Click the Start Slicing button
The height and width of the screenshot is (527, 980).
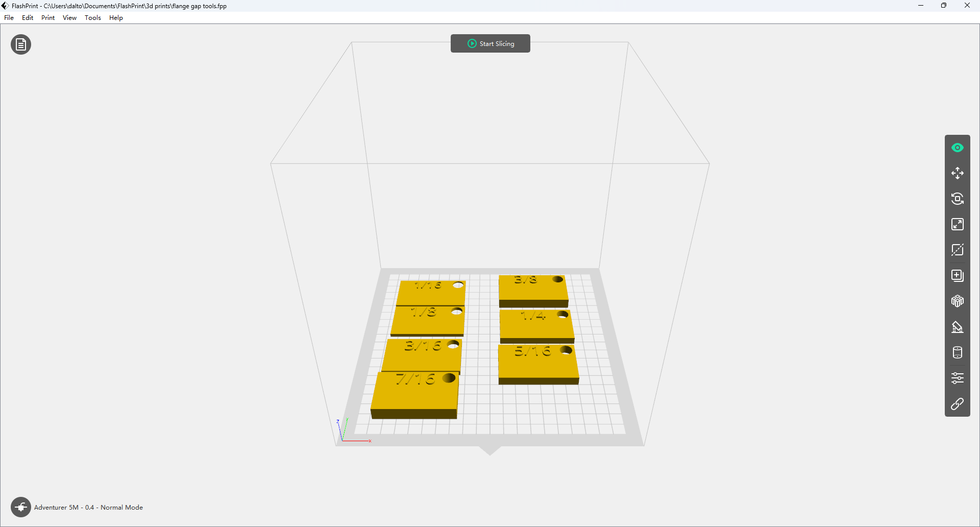click(x=491, y=43)
